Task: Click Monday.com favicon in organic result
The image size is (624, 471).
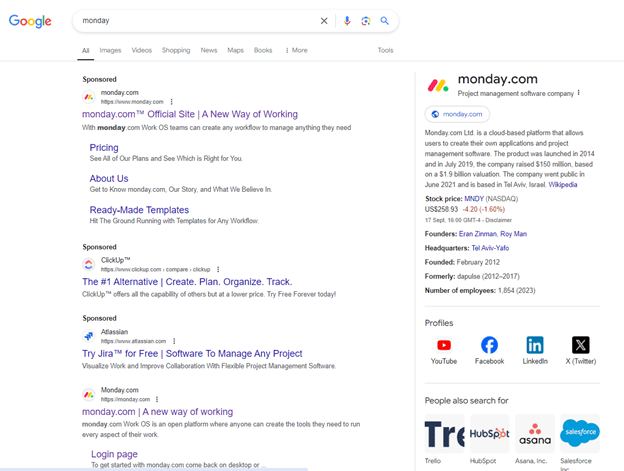Action: pos(89,395)
